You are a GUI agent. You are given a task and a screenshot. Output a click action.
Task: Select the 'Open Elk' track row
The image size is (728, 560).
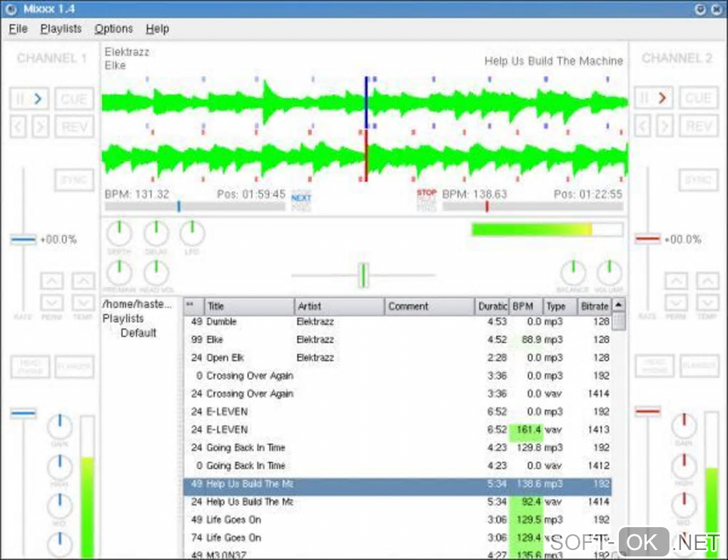click(x=398, y=357)
